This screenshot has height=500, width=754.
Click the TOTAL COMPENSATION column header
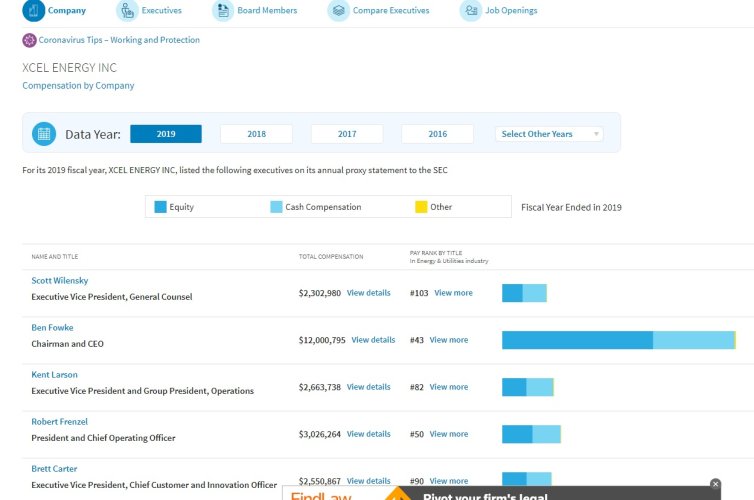click(x=331, y=257)
